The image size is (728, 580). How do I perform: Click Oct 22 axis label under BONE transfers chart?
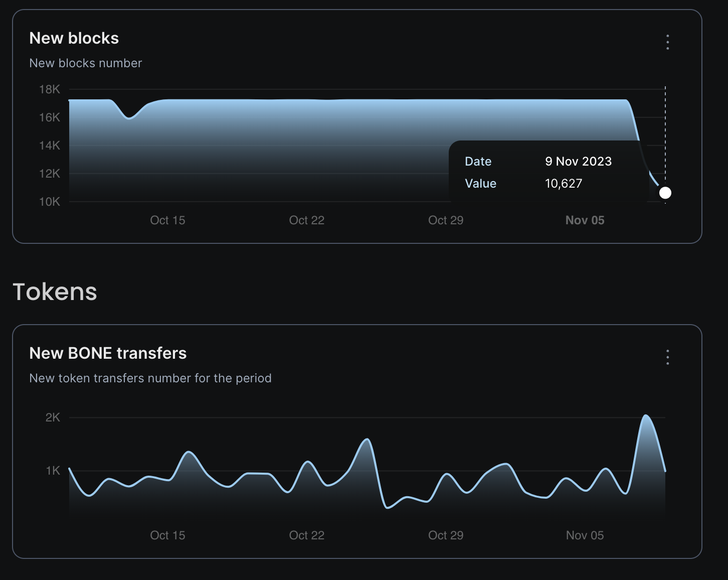(x=306, y=535)
